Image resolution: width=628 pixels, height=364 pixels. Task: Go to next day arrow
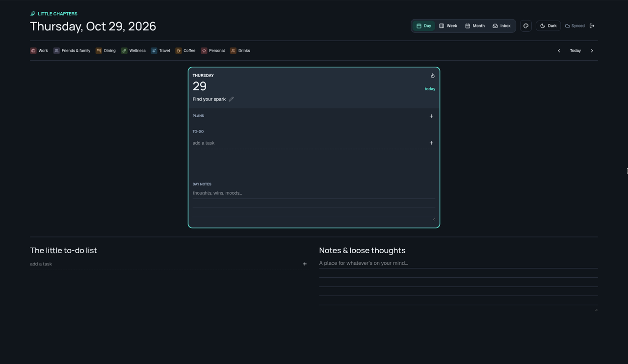pyautogui.click(x=592, y=51)
